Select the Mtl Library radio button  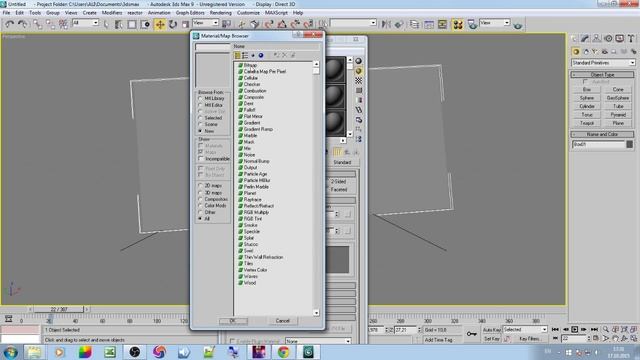200,98
